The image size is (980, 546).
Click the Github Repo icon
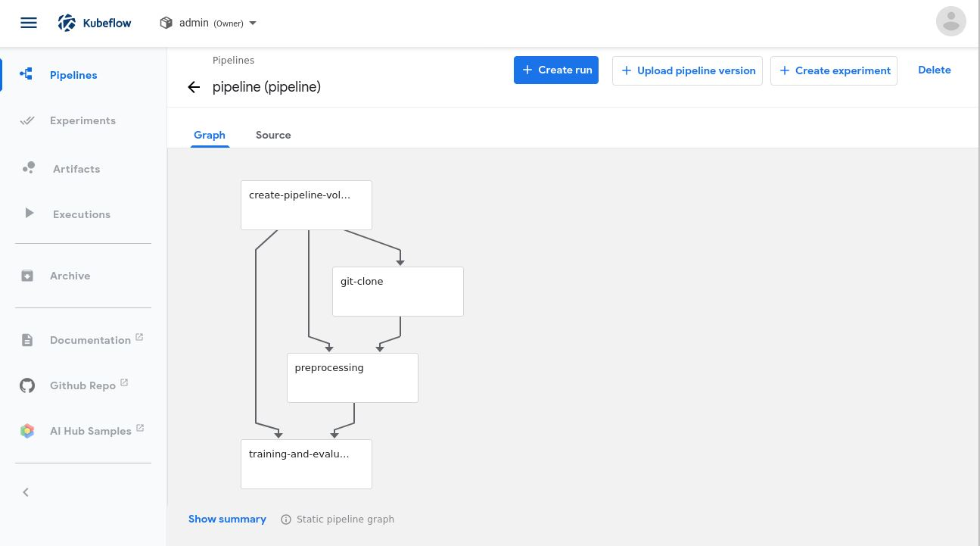[x=27, y=385]
